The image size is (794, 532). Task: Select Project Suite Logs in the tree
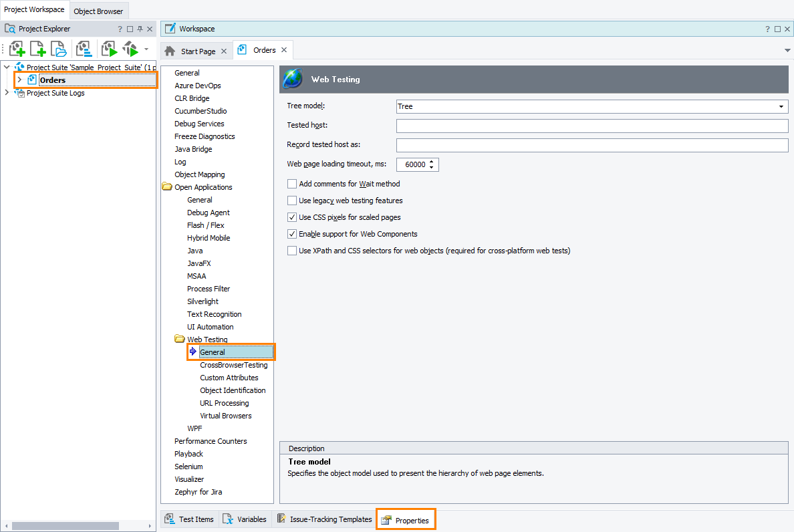[55, 93]
